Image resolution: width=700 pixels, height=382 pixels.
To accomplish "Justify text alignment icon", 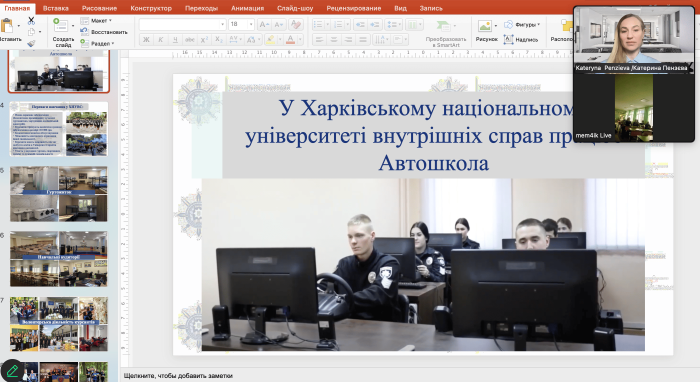I will point(363,40).
